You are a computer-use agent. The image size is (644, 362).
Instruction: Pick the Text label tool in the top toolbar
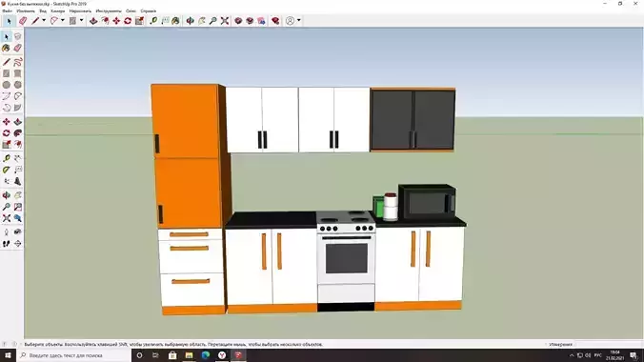165,21
